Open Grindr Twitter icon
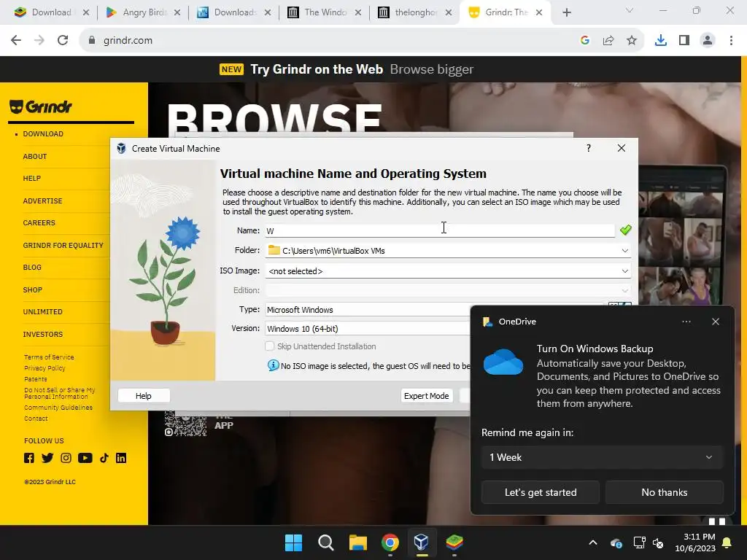 pyautogui.click(x=47, y=458)
